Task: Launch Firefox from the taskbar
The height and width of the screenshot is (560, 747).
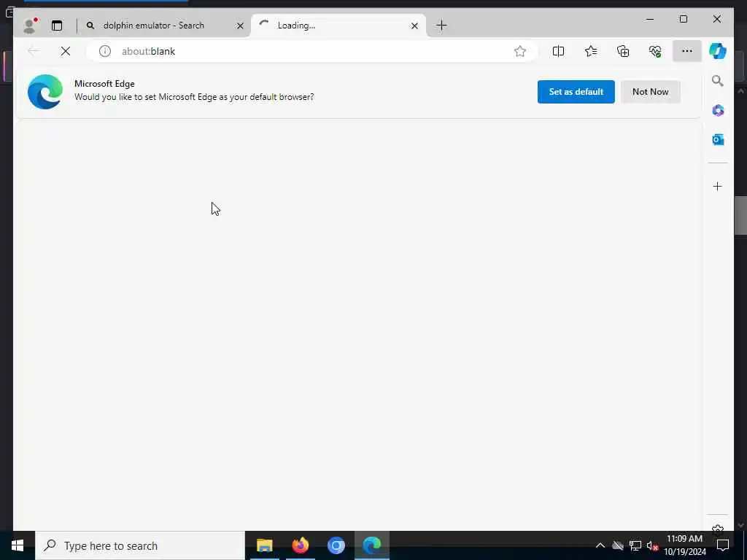Action: [x=300, y=545]
